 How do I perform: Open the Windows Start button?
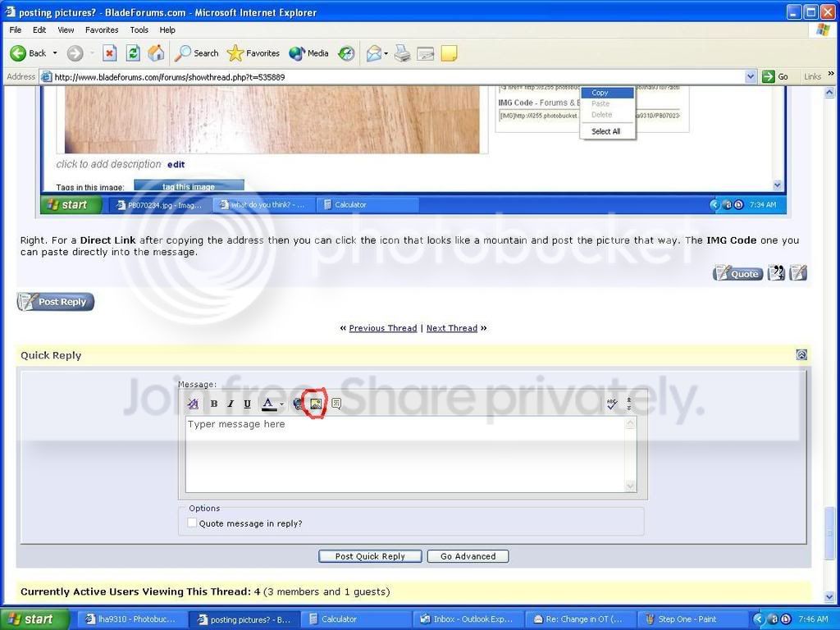(x=34, y=619)
